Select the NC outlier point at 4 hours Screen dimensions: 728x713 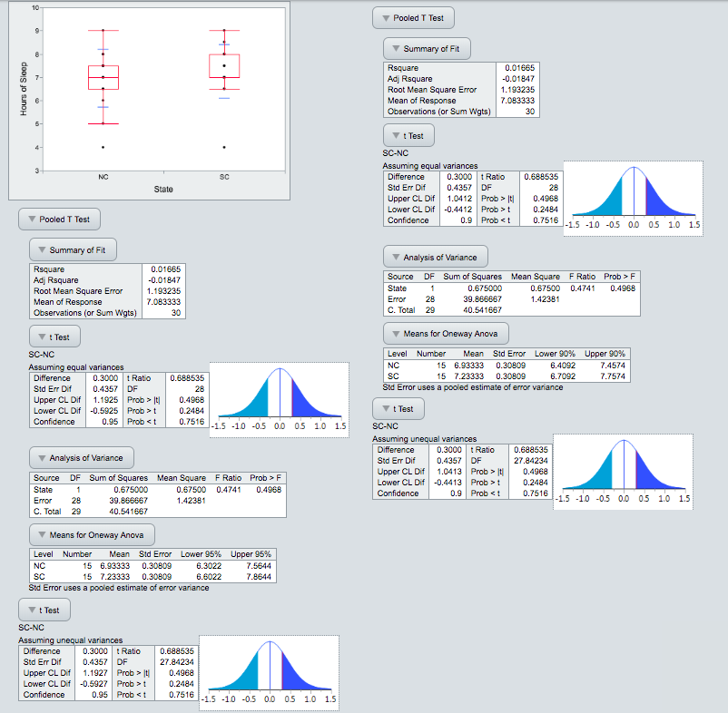[103, 147]
